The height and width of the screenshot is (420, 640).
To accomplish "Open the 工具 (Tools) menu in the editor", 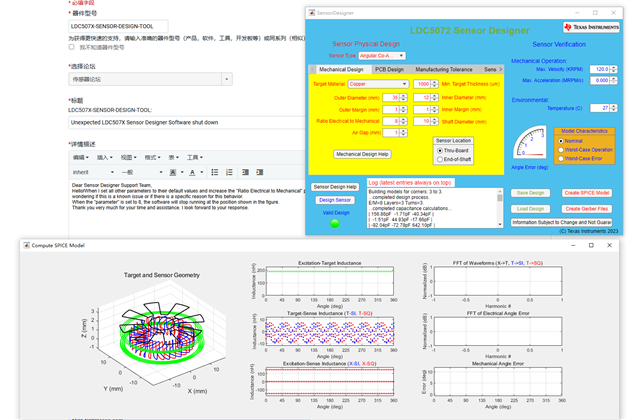I will [195, 157].
